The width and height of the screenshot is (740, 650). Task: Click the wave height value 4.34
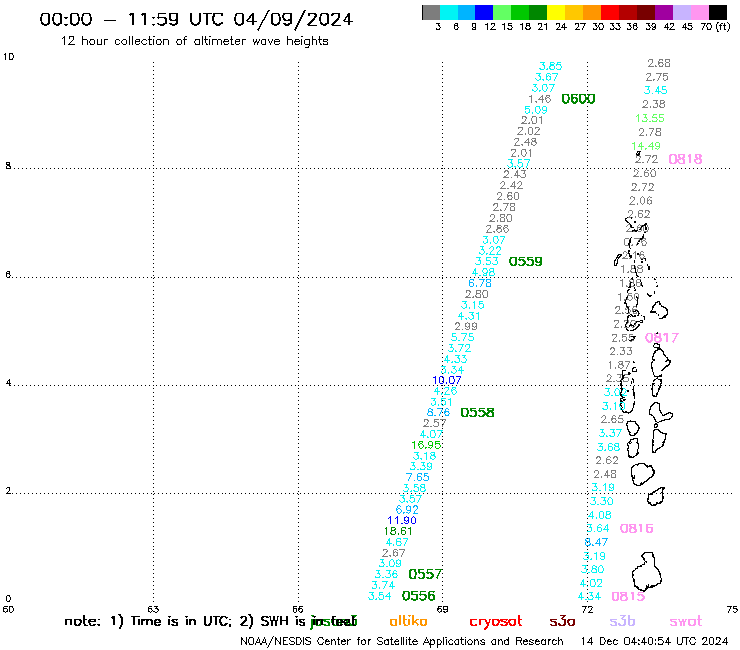[589, 596]
